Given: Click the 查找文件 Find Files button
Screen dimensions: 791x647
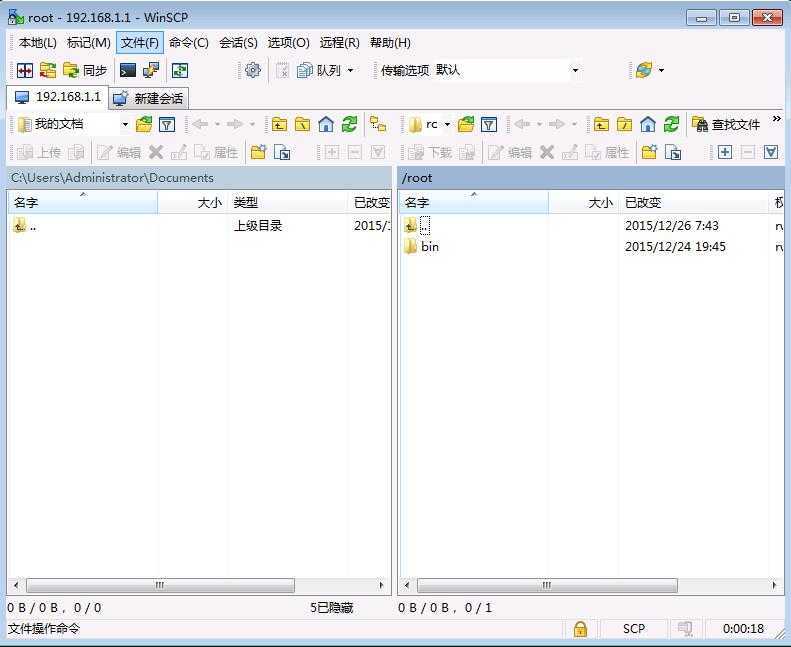Looking at the screenshot, I should (x=726, y=124).
